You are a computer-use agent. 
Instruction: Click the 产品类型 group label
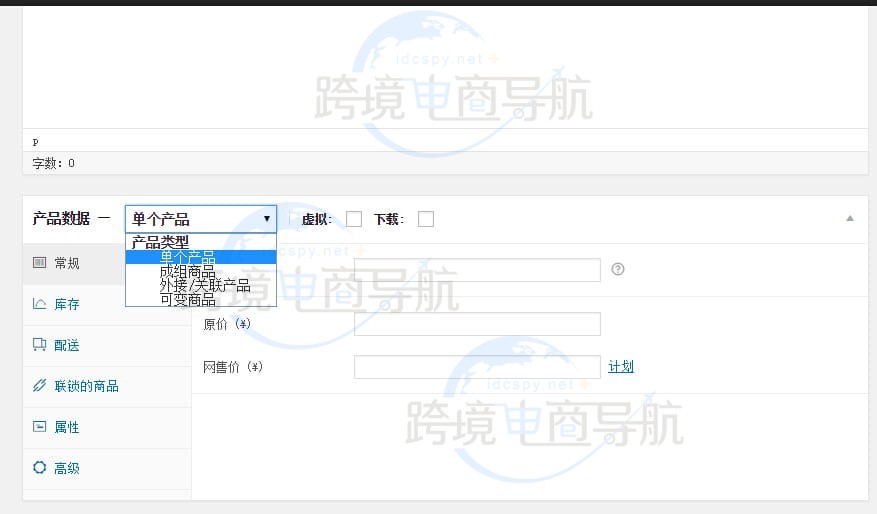tap(160, 242)
